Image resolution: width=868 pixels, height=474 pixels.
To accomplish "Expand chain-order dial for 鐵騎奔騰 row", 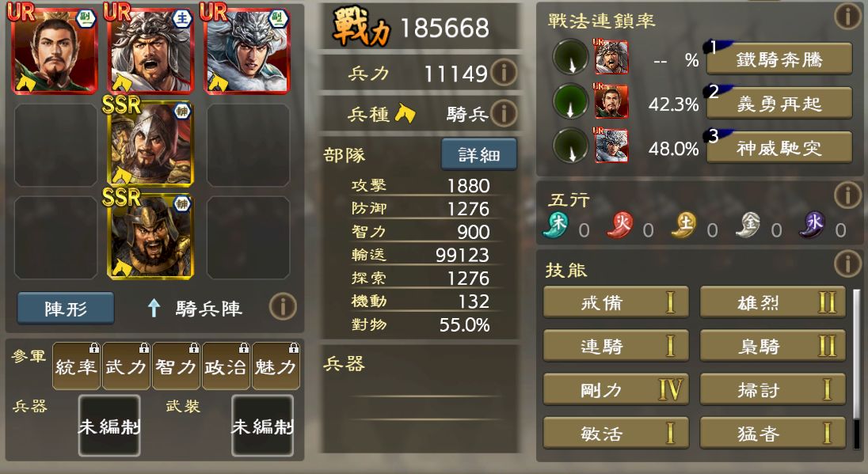I will [571, 57].
